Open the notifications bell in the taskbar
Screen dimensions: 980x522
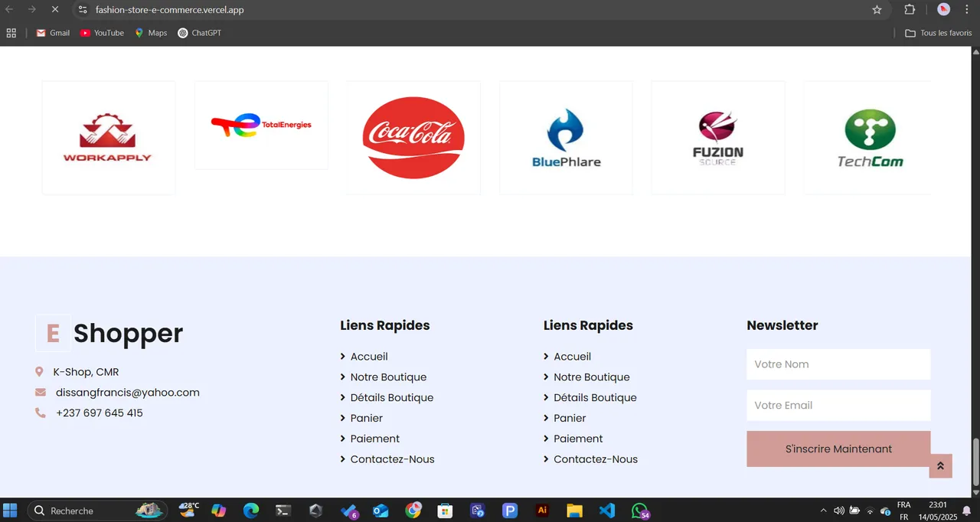pos(967,511)
